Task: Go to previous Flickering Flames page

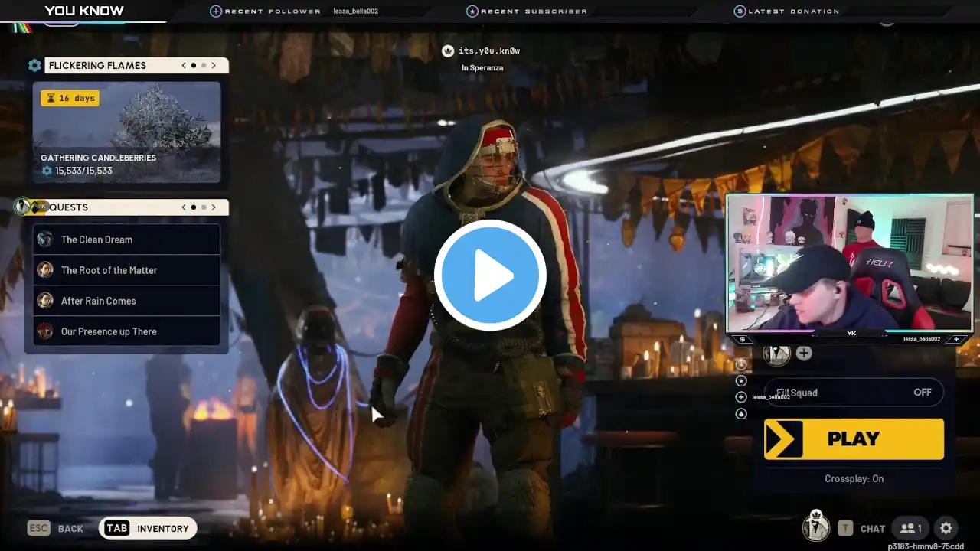Action: 184,65
